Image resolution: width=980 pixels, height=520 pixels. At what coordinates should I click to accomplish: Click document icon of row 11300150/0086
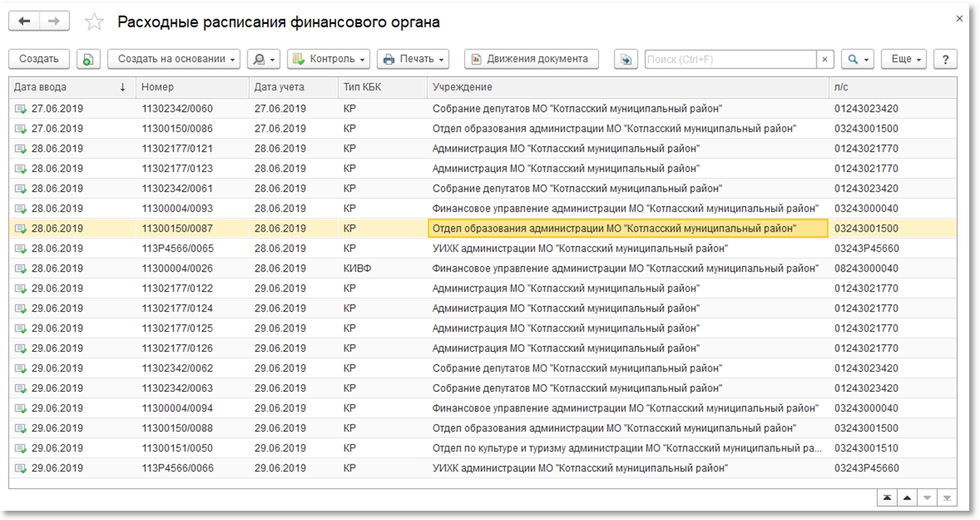[x=21, y=129]
